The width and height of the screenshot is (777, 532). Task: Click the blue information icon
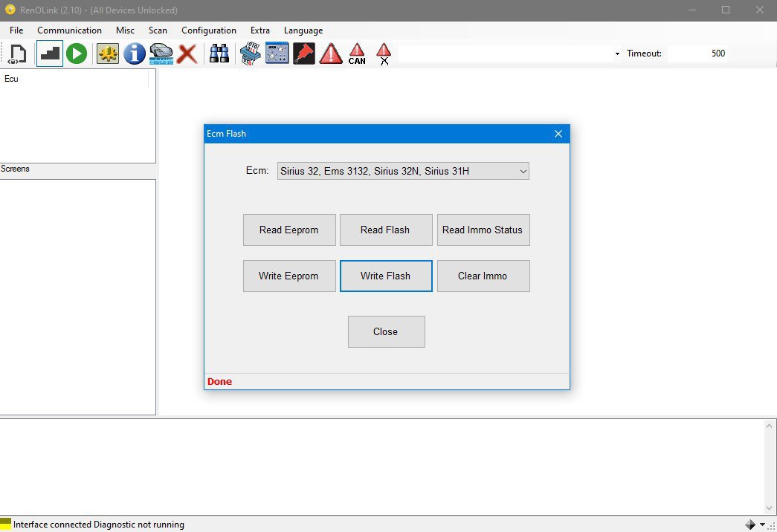tap(135, 53)
